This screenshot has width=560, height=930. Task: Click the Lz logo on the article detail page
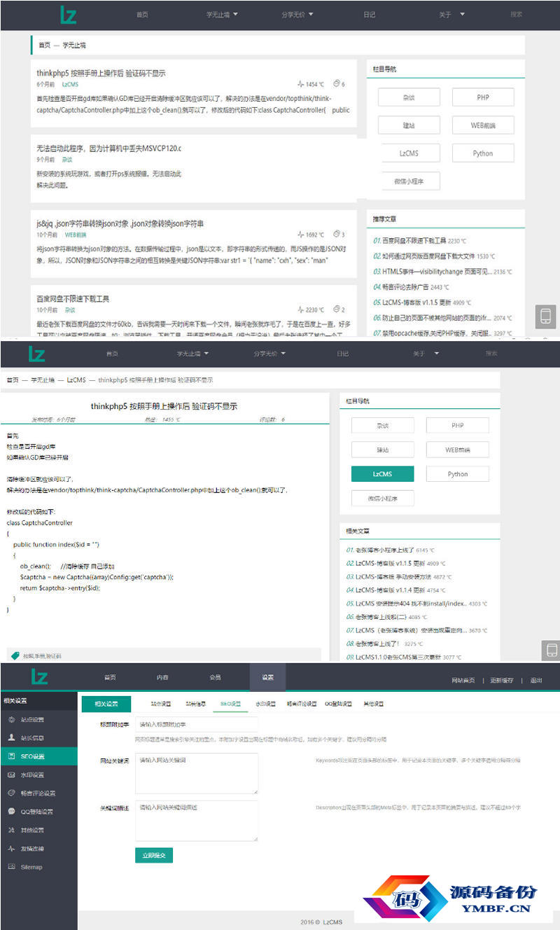pyautogui.click(x=37, y=354)
